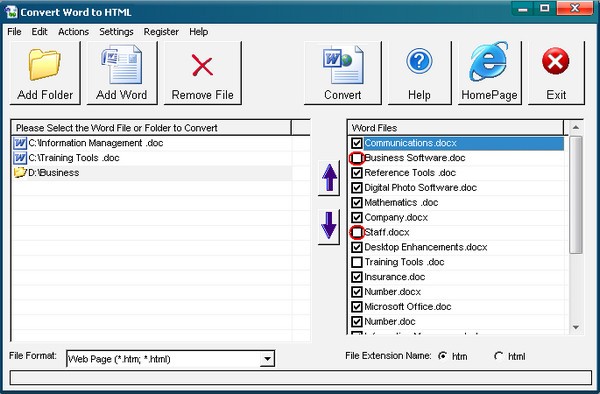The width and height of the screenshot is (600, 394).
Task: Click the Word Files list scroll up arrow
Action: [x=576, y=127]
